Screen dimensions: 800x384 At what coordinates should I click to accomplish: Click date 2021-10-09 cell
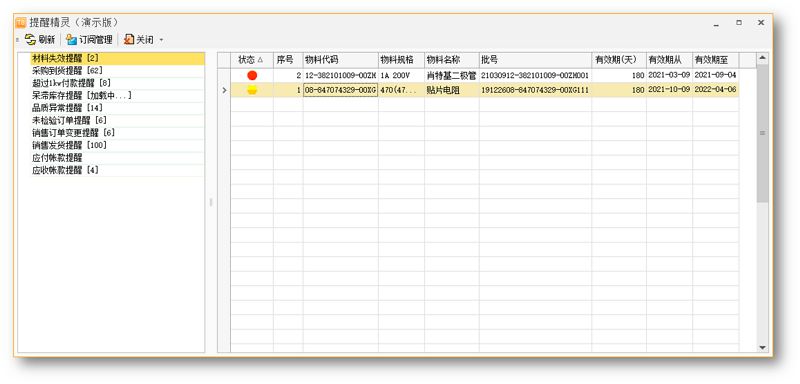coord(669,90)
